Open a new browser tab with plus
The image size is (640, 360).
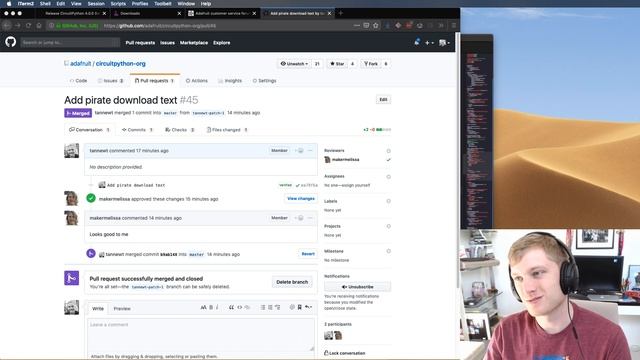(x=340, y=13)
